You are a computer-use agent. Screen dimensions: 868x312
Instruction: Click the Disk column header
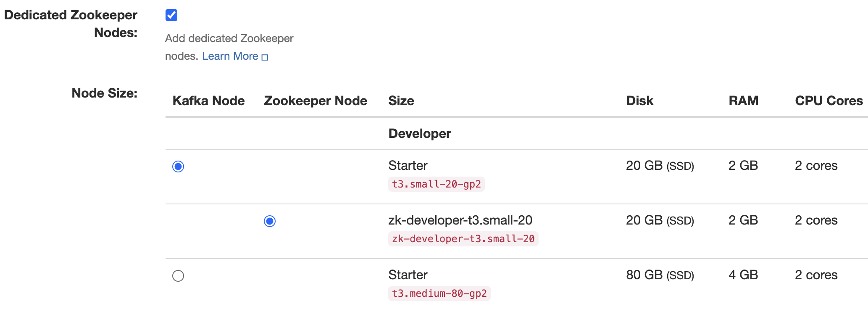(x=639, y=100)
